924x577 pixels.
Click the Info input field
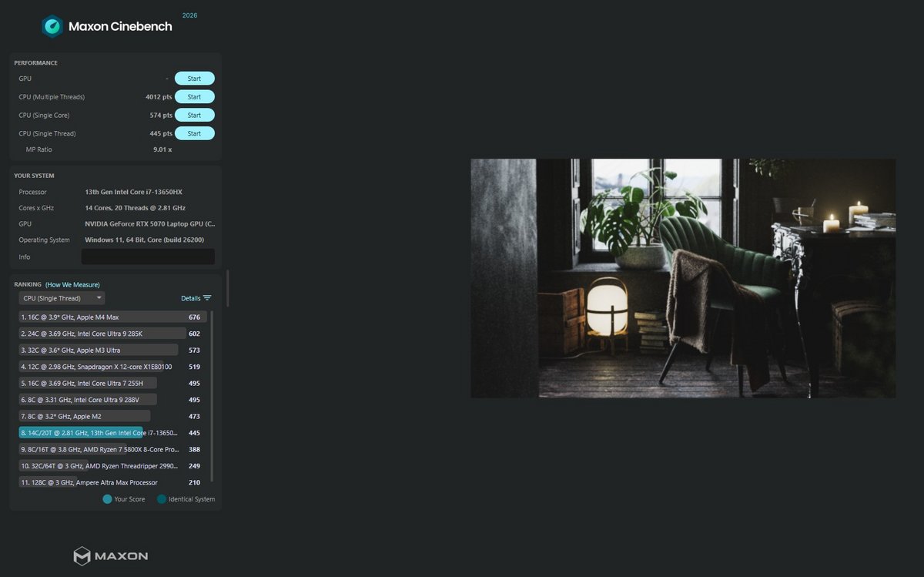point(148,257)
